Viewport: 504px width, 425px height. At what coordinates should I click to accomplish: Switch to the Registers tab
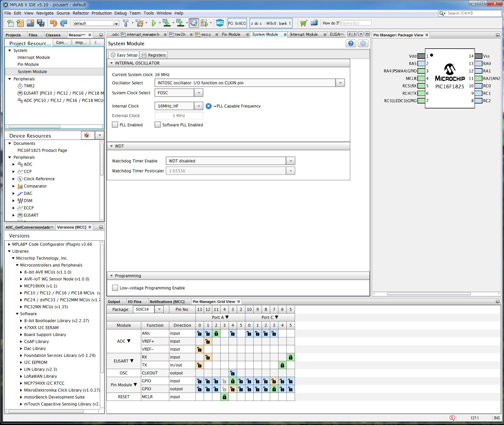pyautogui.click(x=154, y=55)
